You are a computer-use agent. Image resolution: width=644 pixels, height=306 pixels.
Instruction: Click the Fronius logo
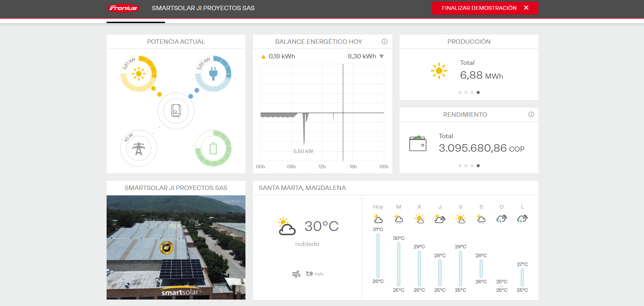click(123, 8)
